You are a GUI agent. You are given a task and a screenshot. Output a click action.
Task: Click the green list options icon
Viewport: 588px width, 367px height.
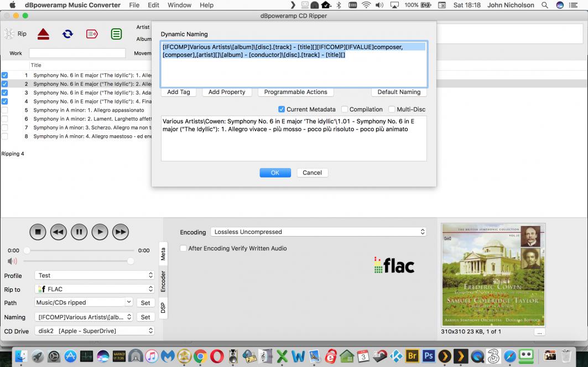[116, 34]
